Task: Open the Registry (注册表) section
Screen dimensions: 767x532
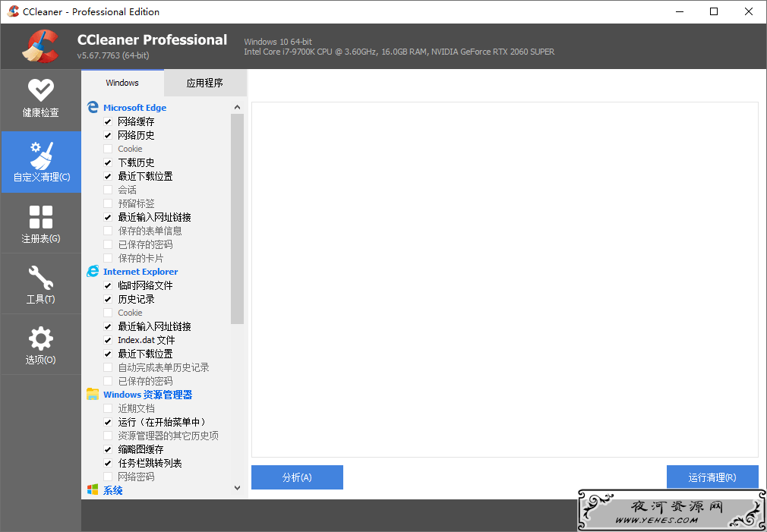Action: point(40,223)
